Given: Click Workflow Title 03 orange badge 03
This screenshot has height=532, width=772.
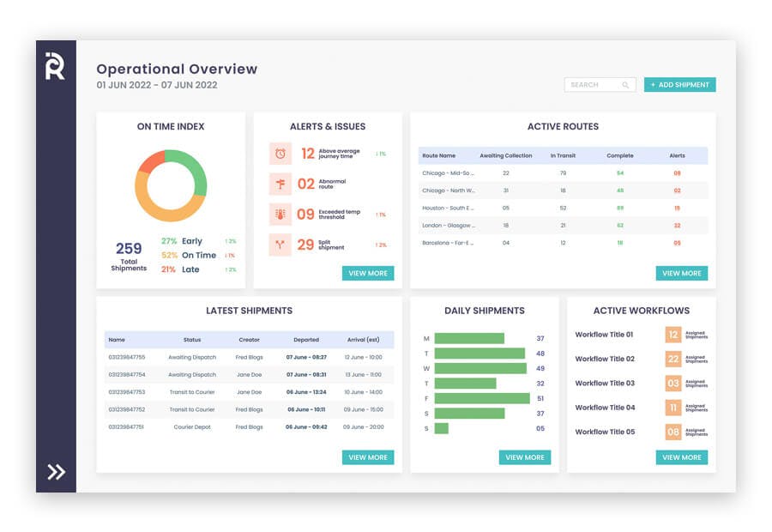Looking at the screenshot, I should pos(673,384).
